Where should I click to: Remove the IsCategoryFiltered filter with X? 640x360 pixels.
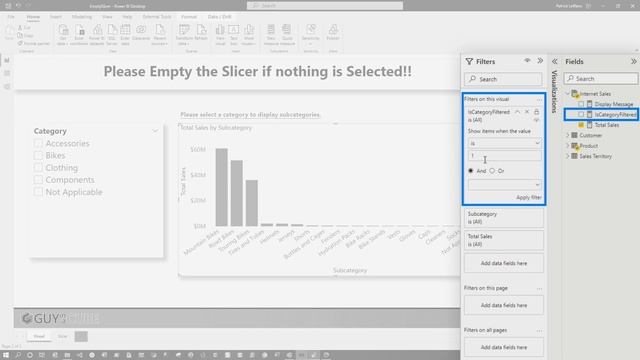[x=527, y=112]
